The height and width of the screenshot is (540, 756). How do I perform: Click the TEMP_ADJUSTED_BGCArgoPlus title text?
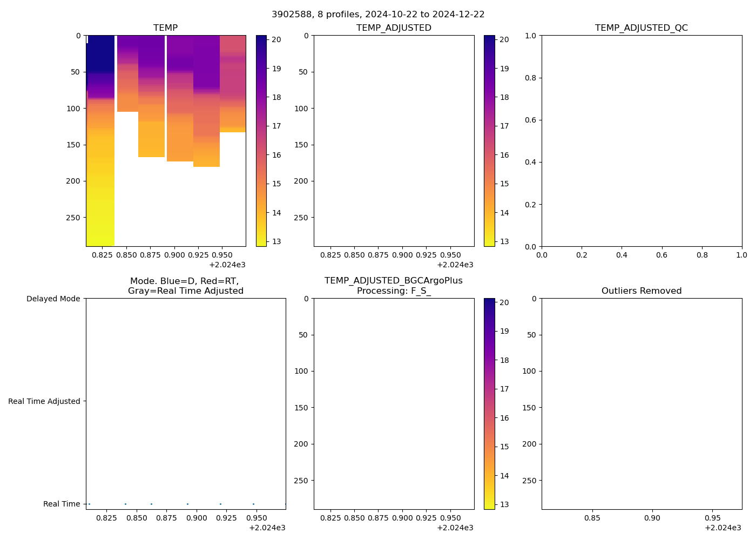tap(393, 281)
